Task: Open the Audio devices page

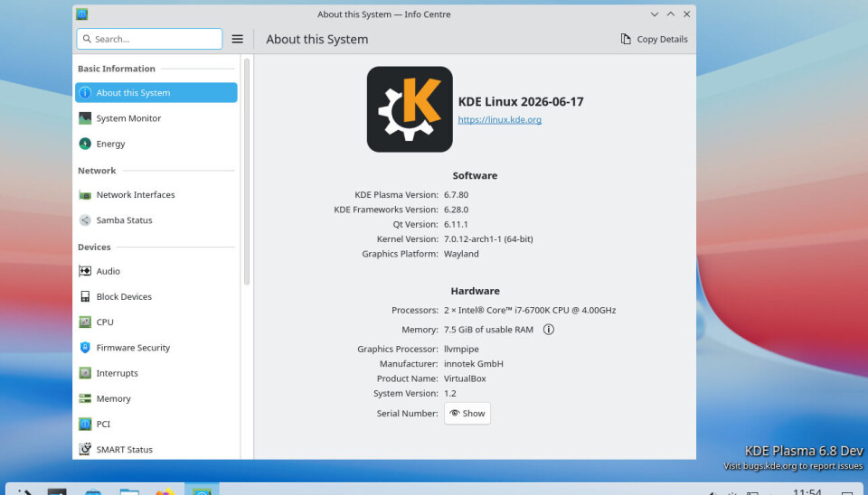Action: (x=156, y=271)
